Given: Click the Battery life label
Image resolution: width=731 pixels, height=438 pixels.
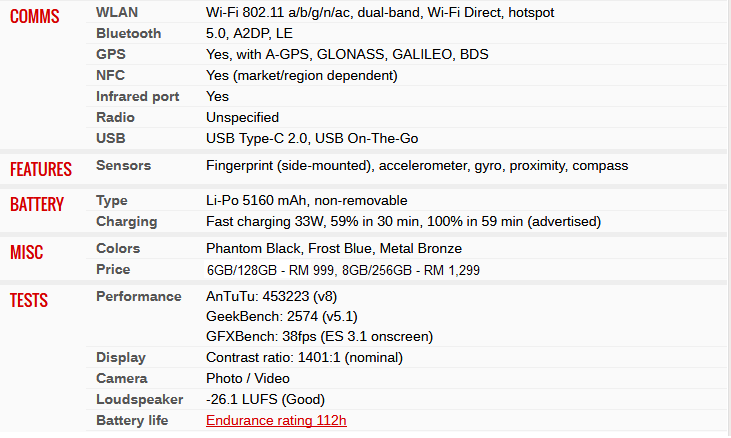Looking at the screenshot, I should click(132, 420).
